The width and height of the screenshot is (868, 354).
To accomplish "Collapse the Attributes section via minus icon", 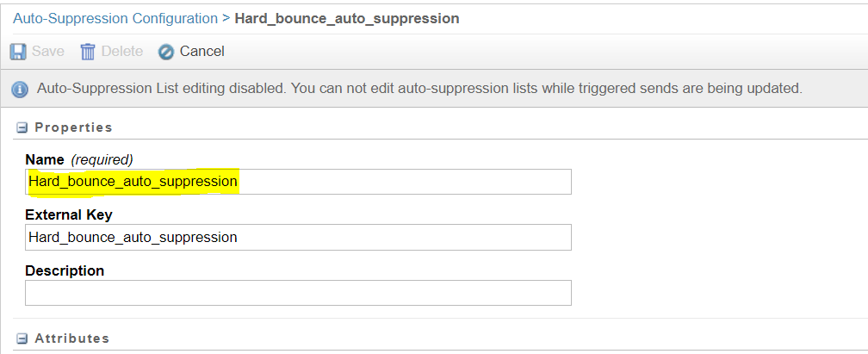I will pos(22,338).
